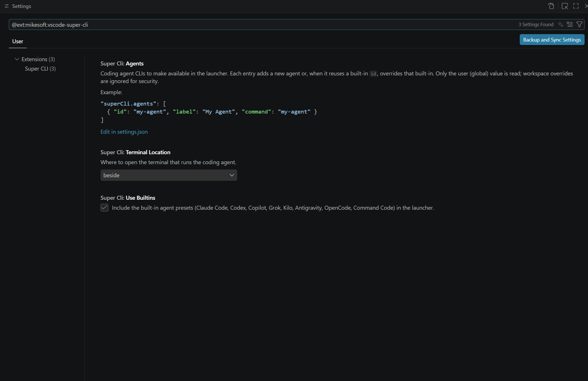Collapse the Extensions (3) tree section
The image size is (588, 381).
17,59
